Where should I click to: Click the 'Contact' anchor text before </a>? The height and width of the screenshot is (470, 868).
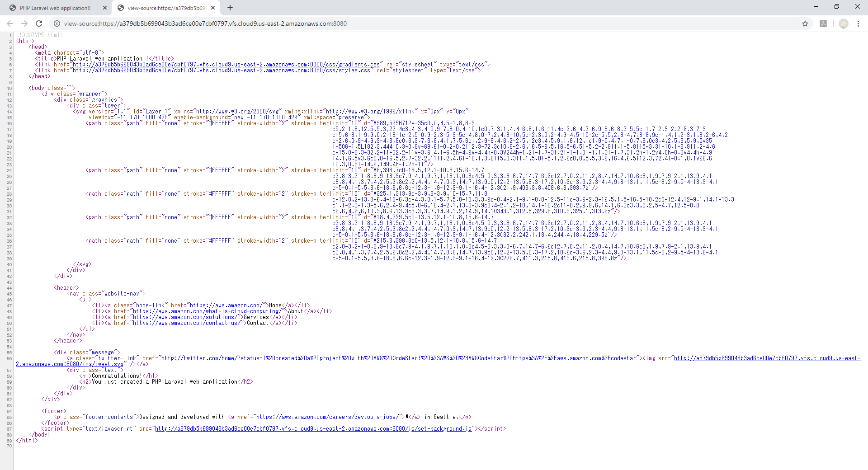pyautogui.click(x=258, y=323)
